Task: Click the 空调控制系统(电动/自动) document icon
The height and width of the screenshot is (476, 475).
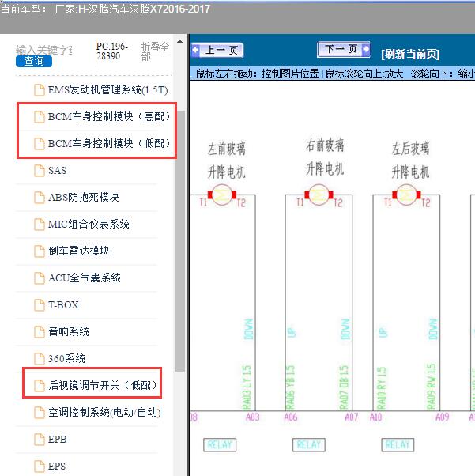Action: click(40, 412)
